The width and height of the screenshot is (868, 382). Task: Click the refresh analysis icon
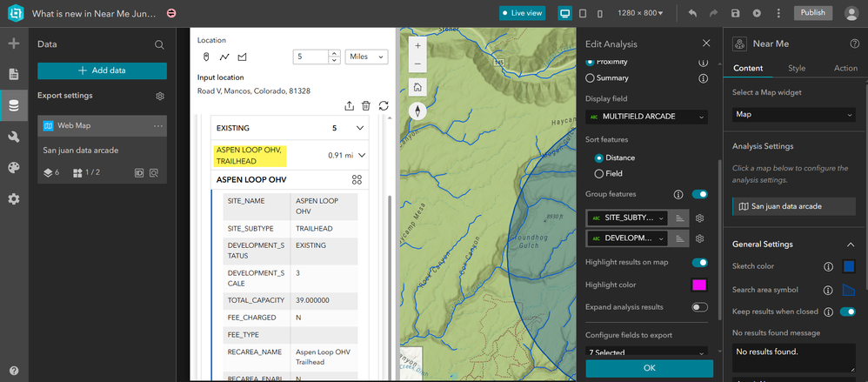tap(384, 106)
